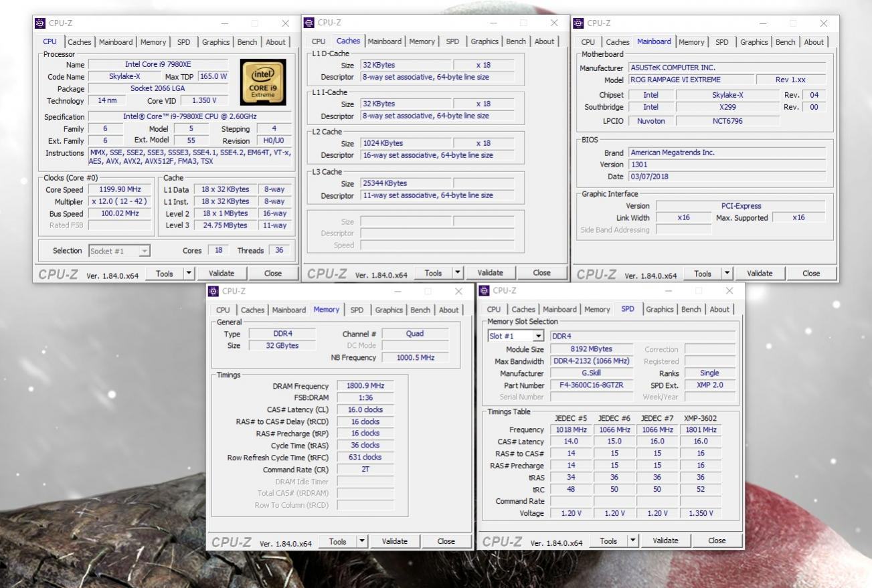Click the Manufacturer value G.Skill in the SPD window
This screenshot has width=872, height=588.
coord(590,373)
